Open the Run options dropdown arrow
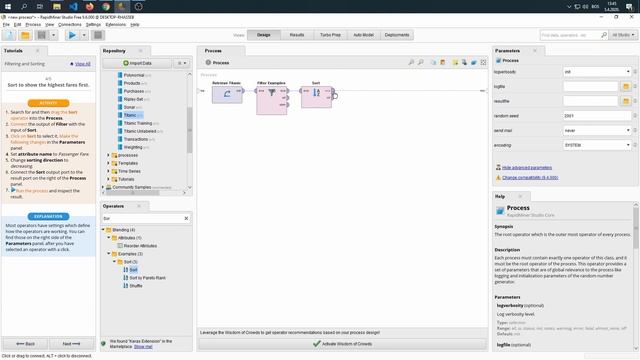Viewport: 640px width, 360px height. click(x=84, y=35)
